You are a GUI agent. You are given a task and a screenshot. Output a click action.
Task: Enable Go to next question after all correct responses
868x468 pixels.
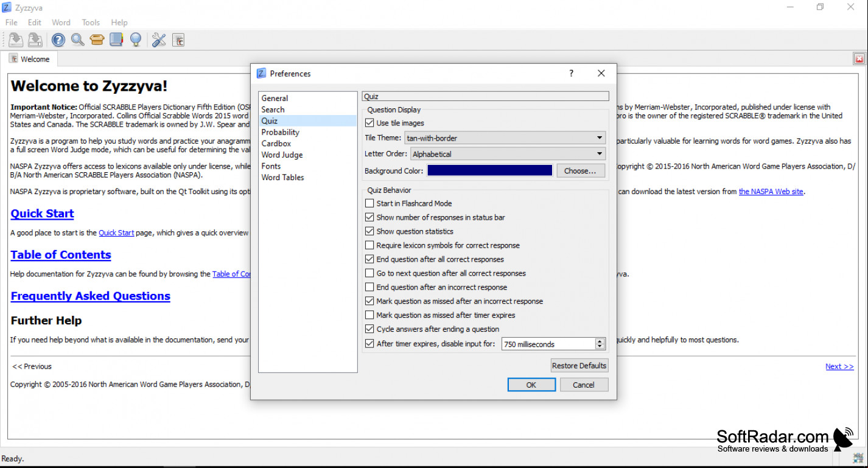(x=369, y=273)
